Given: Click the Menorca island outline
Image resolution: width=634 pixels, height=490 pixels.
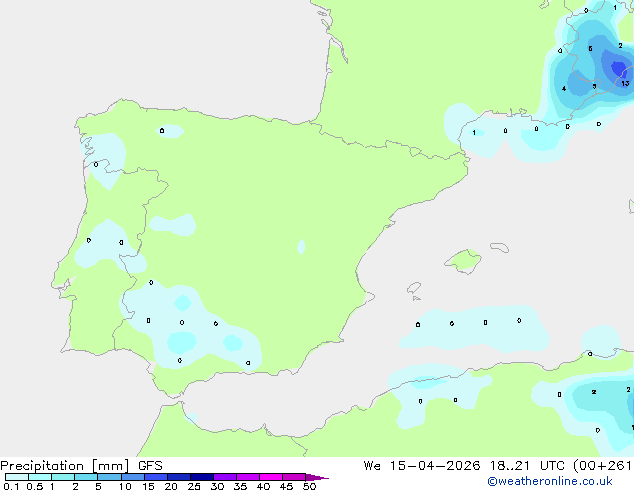Looking at the screenshot, I should coord(500,247).
